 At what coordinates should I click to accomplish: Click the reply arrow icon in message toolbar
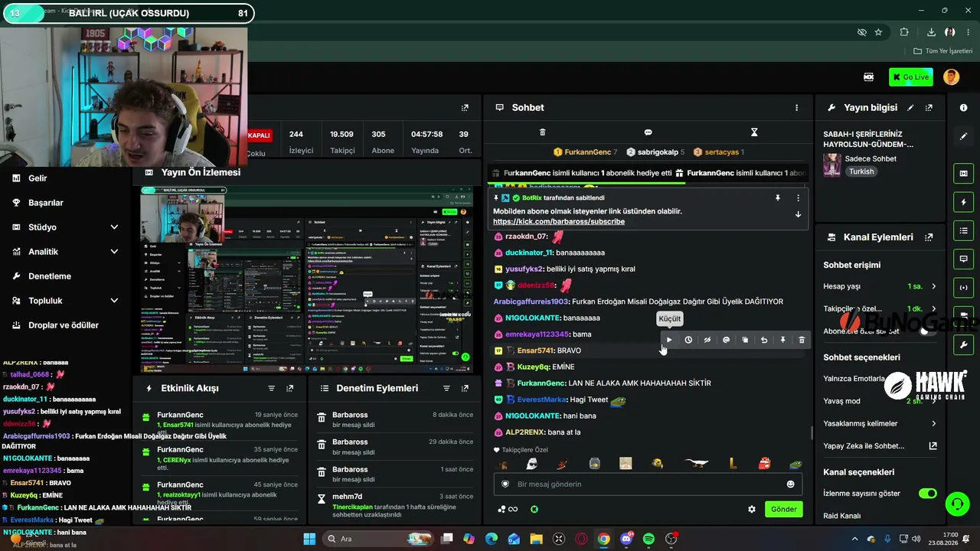pyautogui.click(x=764, y=340)
